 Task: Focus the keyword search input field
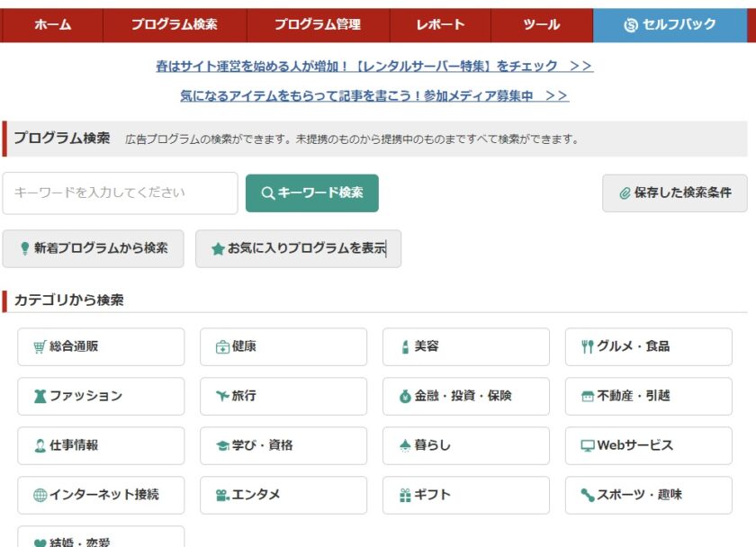pyautogui.click(x=120, y=193)
